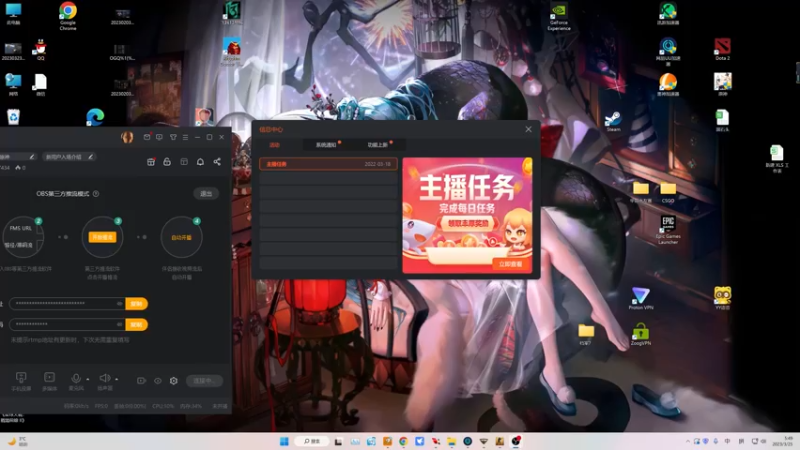Open the feedback chat icon in title bar

click(x=159, y=137)
